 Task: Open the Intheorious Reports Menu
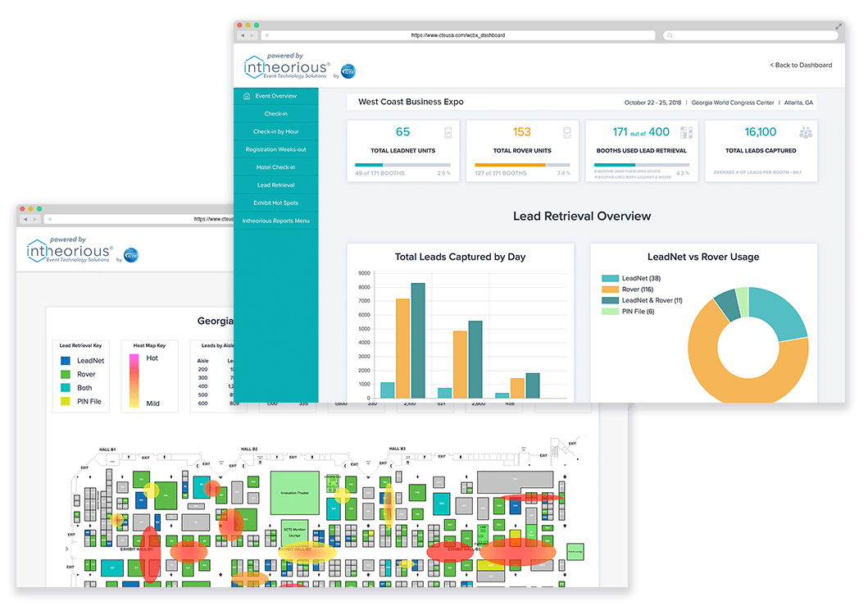tap(275, 221)
